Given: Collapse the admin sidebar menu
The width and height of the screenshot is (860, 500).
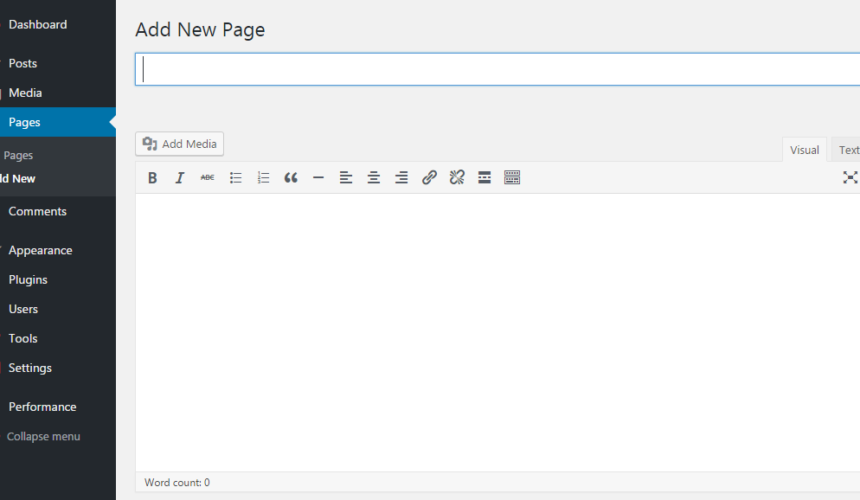Looking at the screenshot, I should pos(43,436).
